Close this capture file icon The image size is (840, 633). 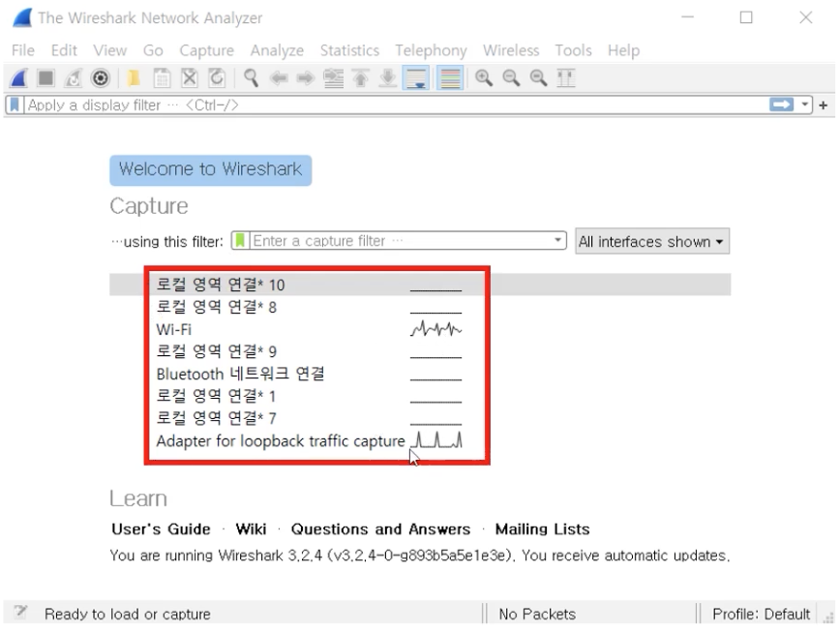coord(189,78)
